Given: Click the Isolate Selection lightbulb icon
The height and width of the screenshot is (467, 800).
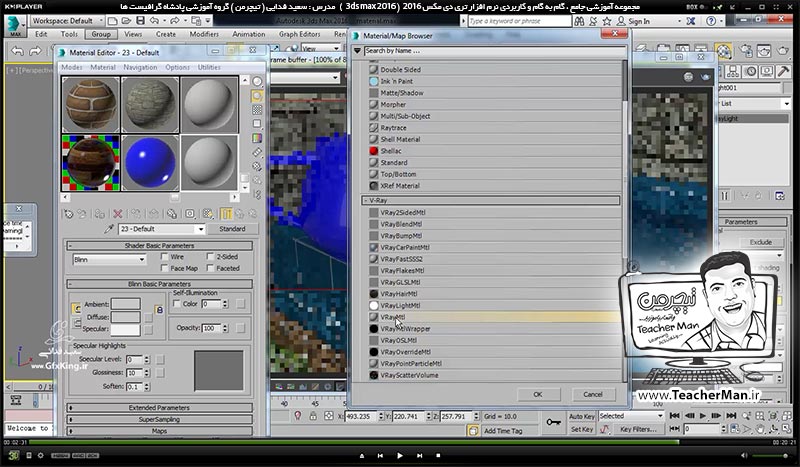Looking at the screenshot, I should coord(297,416).
